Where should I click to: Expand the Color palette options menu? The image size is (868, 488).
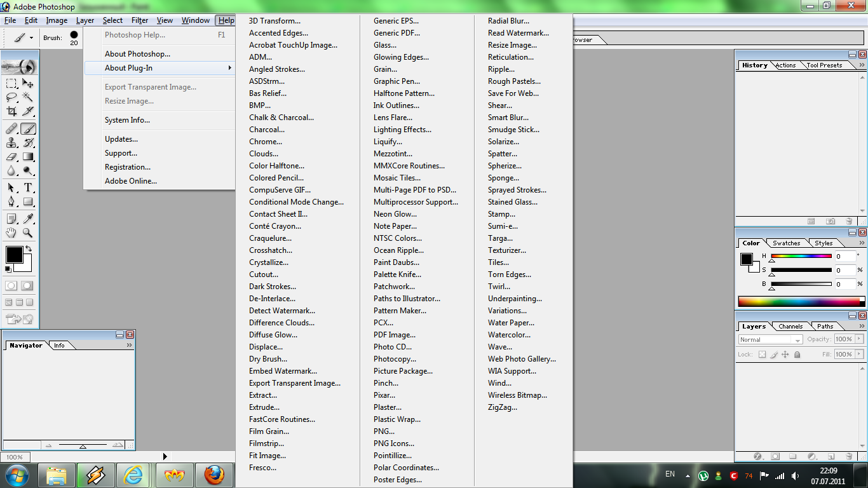point(862,243)
